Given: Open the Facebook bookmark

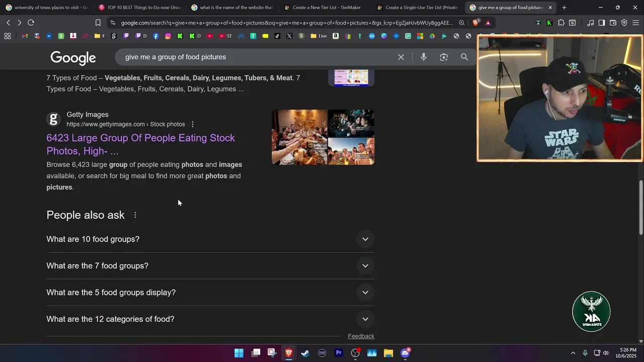Looking at the screenshot, I should pos(156,36).
